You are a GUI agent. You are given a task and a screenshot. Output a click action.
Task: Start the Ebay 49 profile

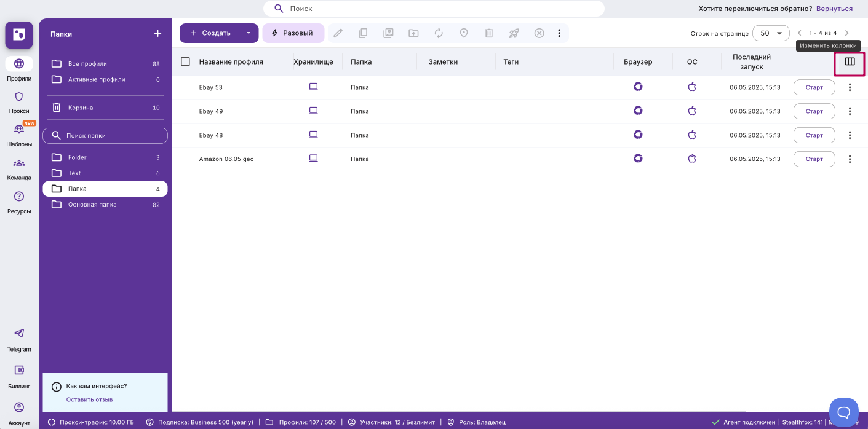click(x=814, y=111)
